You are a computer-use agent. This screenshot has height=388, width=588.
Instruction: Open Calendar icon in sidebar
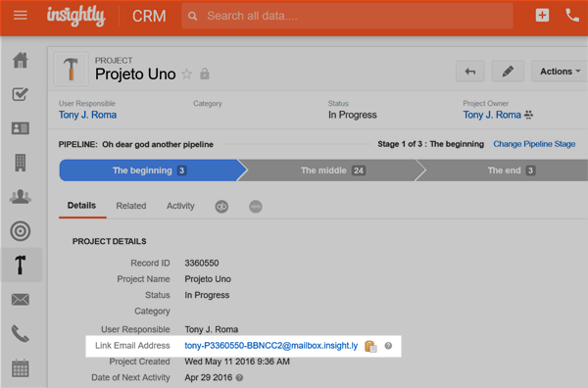pyautogui.click(x=21, y=367)
